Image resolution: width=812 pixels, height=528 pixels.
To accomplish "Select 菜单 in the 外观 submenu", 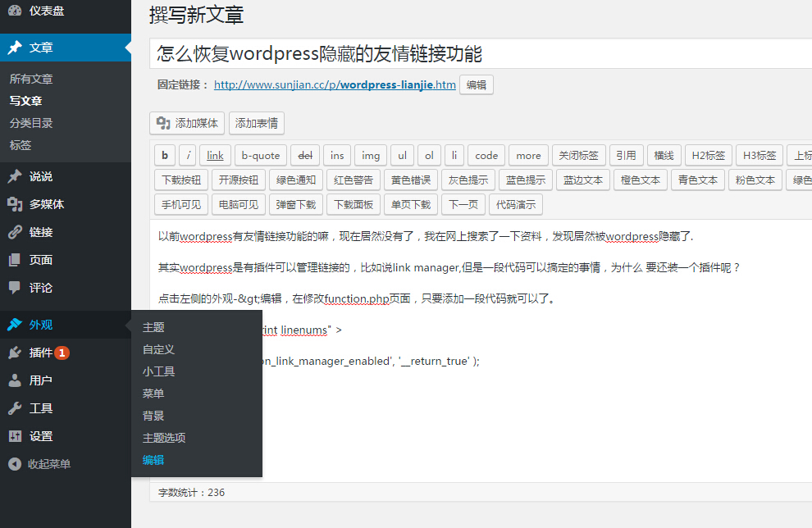I will [x=153, y=394].
